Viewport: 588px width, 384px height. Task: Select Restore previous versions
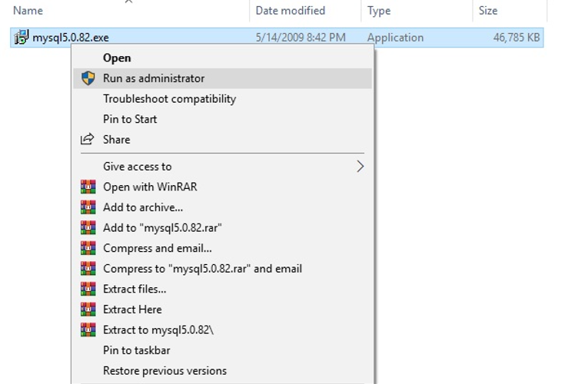pos(223,370)
